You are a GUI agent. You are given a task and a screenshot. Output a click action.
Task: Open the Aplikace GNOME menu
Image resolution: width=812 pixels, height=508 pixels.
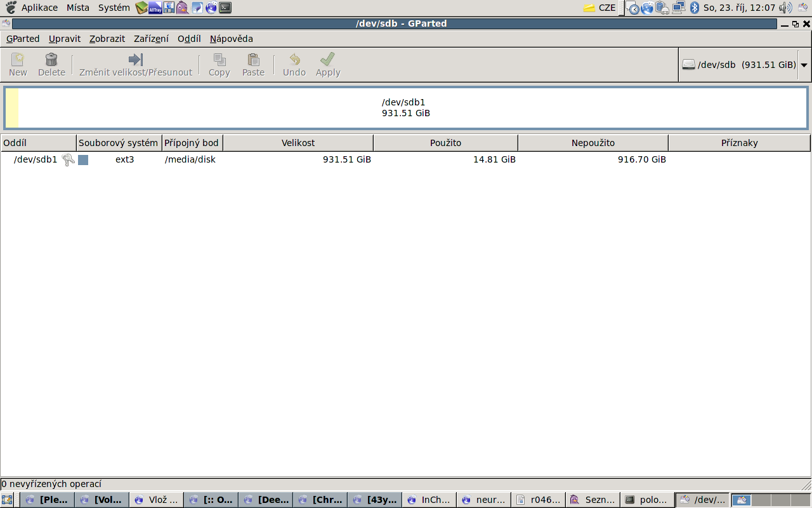[x=39, y=8]
